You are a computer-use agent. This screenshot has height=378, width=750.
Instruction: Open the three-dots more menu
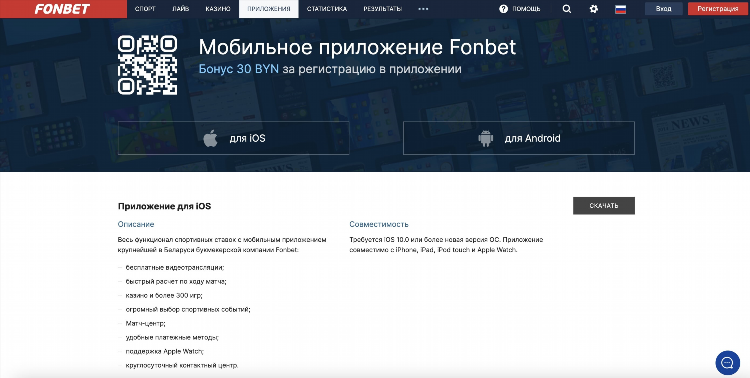point(423,9)
